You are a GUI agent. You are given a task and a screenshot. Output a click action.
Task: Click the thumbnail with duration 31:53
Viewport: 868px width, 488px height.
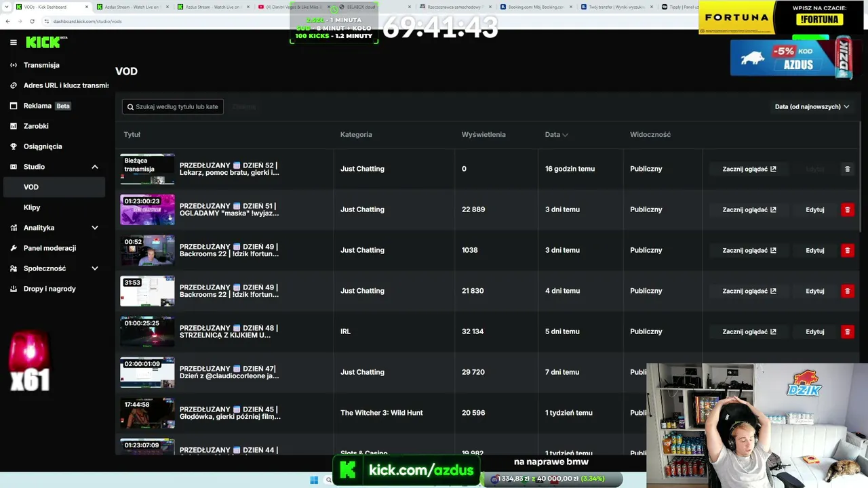click(x=147, y=291)
